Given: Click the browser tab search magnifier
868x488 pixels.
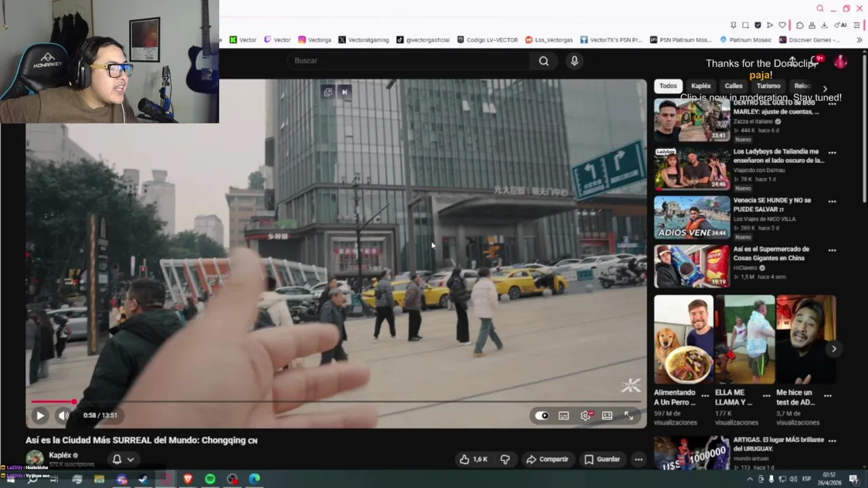Looking at the screenshot, I should tap(820, 9).
